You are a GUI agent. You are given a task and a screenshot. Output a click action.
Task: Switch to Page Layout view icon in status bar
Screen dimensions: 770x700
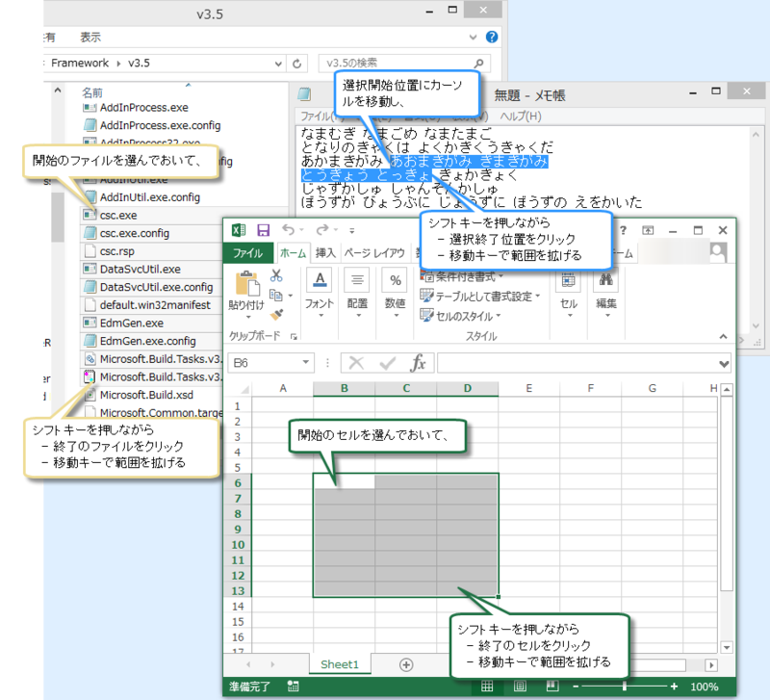tap(520, 687)
